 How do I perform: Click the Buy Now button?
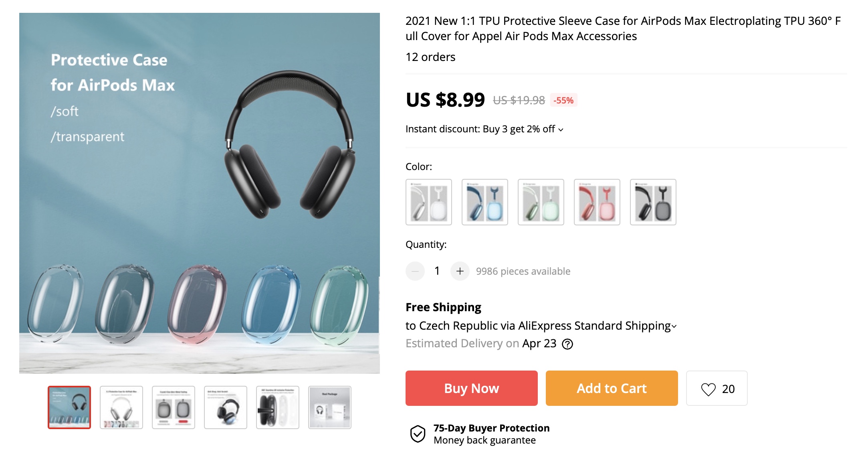coord(471,388)
